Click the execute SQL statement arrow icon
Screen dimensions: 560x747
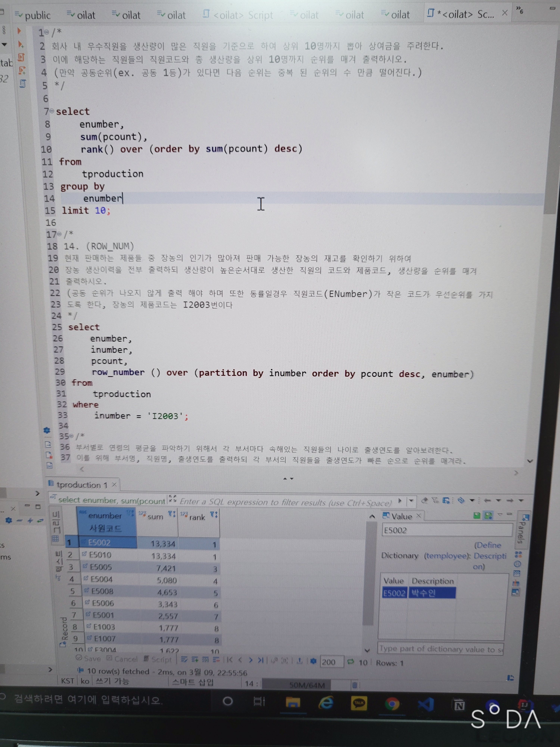point(19,31)
